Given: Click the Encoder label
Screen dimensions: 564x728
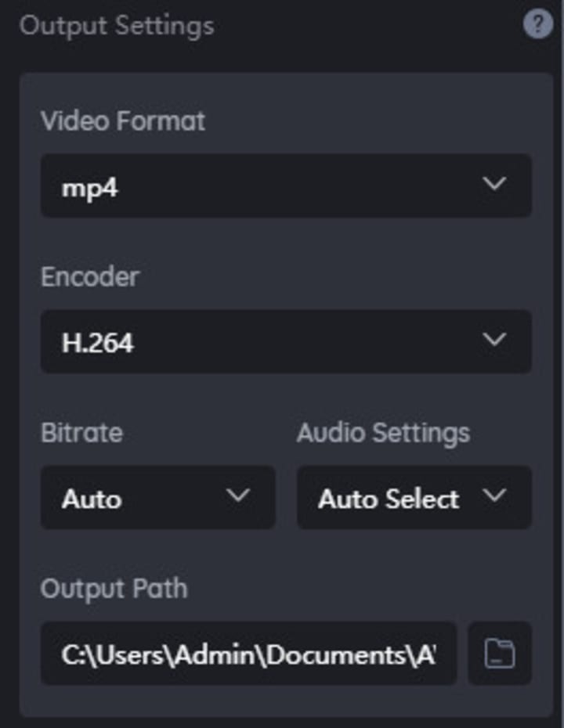Looking at the screenshot, I should [90, 277].
